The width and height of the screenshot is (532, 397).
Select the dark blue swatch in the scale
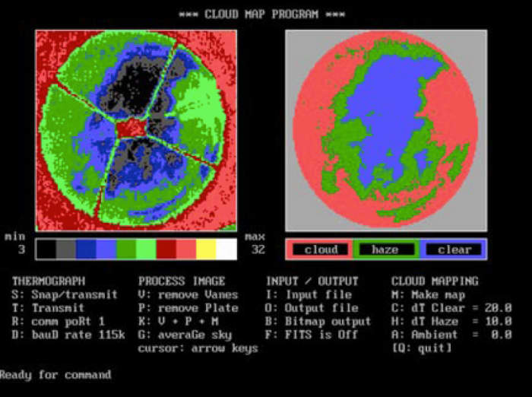86,249
